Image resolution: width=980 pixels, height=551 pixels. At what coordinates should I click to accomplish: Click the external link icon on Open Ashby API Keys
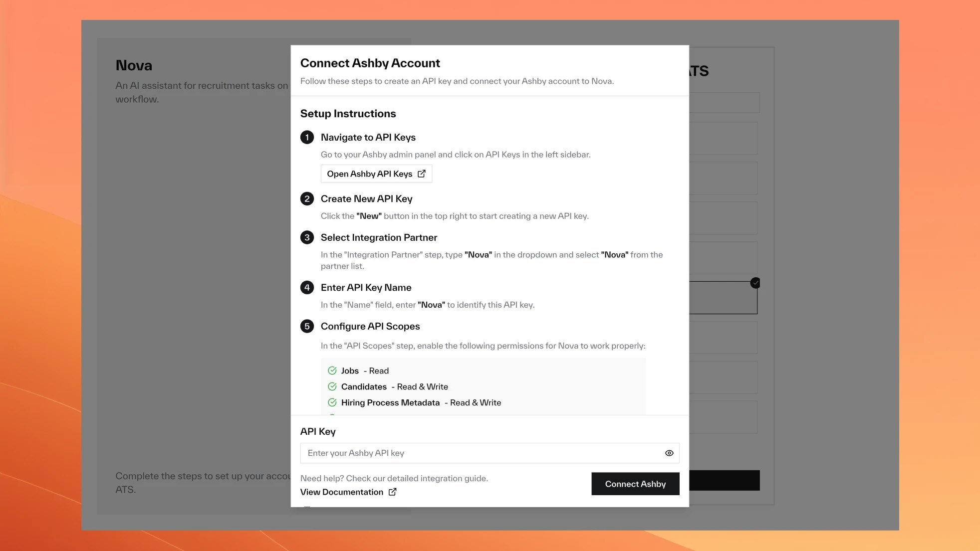point(422,174)
